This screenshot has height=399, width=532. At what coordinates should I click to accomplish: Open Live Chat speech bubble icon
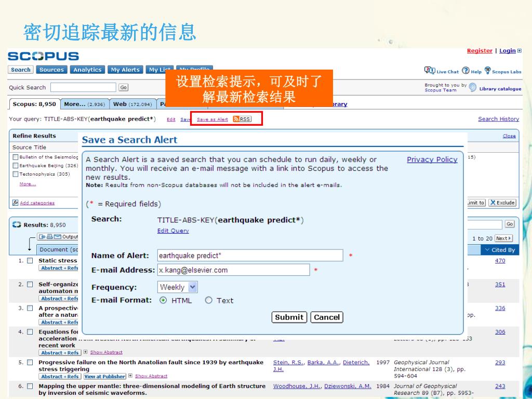(429, 70)
